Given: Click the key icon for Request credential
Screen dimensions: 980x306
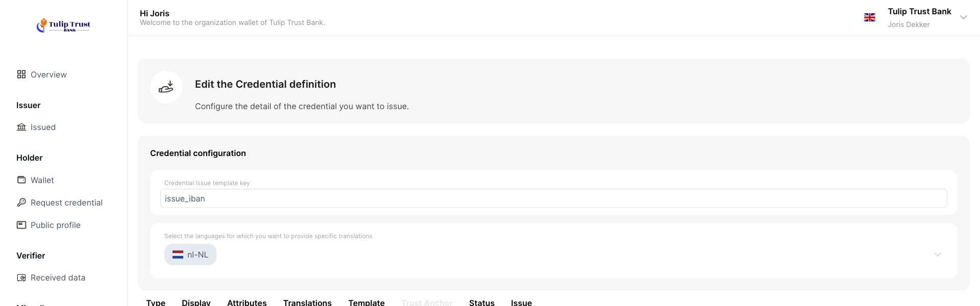Looking at the screenshot, I should pos(21,202).
